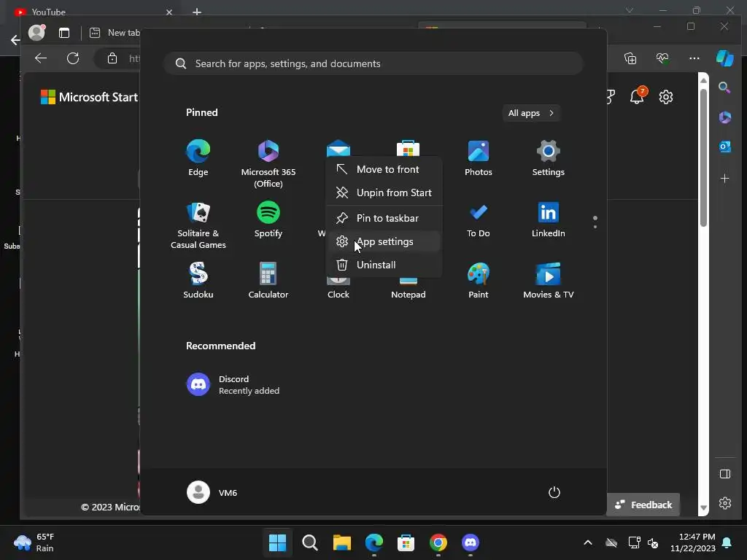The image size is (747, 560).
Task: Open the Paint app
Action: coord(479,281)
